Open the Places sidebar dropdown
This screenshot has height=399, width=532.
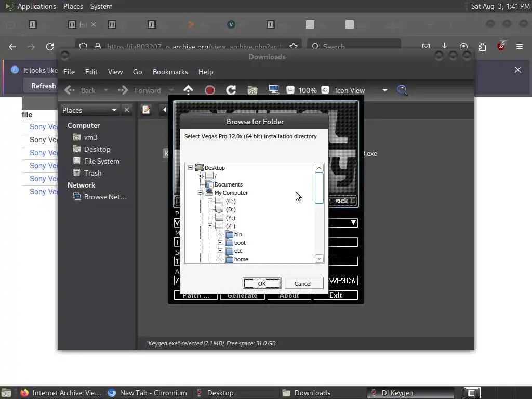coord(89,110)
